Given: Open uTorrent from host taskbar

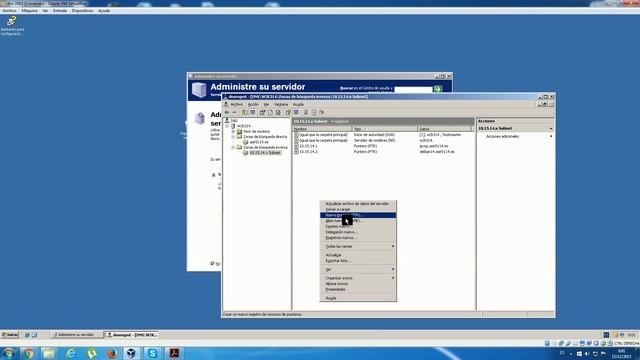Looking at the screenshot, I should click(91, 353).
